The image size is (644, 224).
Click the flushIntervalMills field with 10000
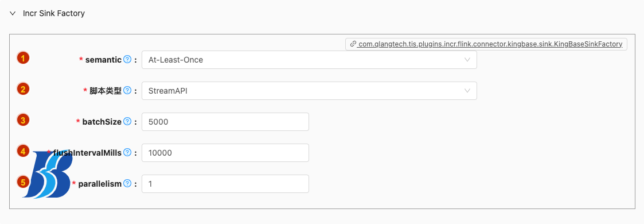click(x=225, y=152)
